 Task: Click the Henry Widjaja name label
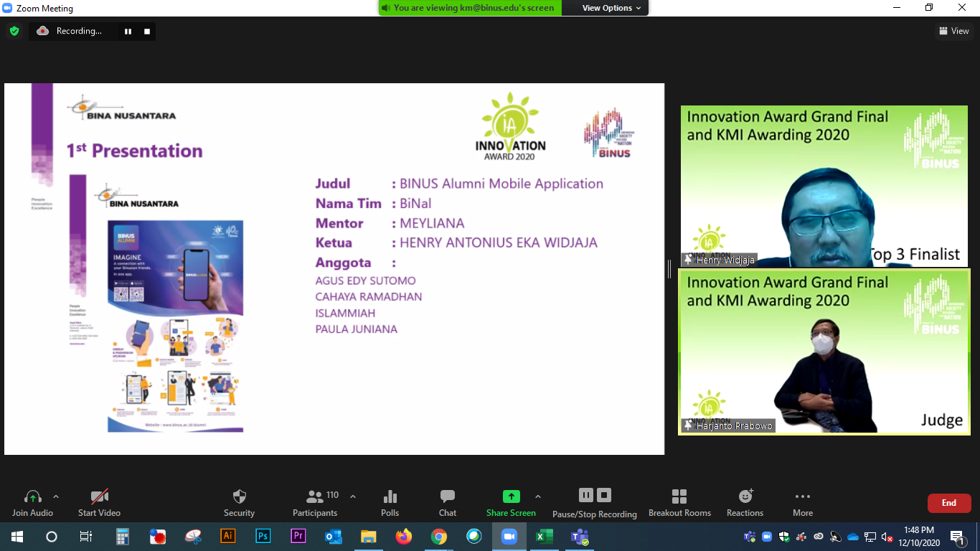click(x=719, y=260)
